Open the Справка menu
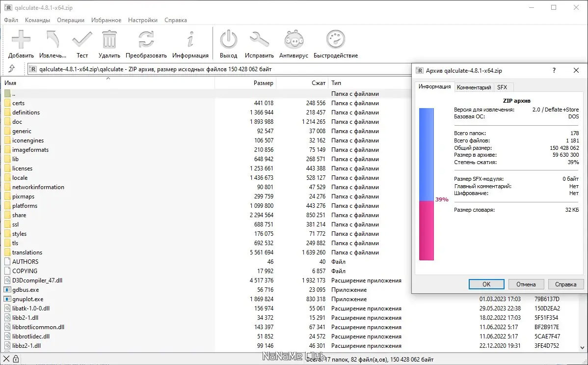588x365 pixels. click(x=176, y=20)
